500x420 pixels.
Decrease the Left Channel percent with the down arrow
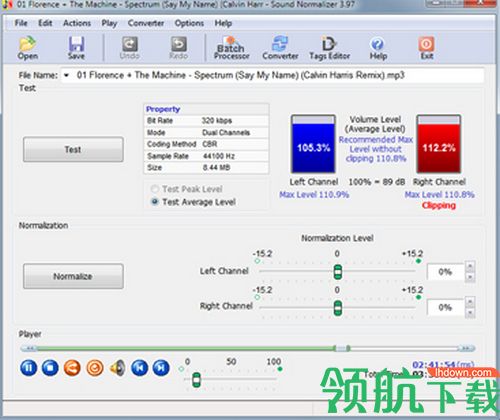click(470, 277)
